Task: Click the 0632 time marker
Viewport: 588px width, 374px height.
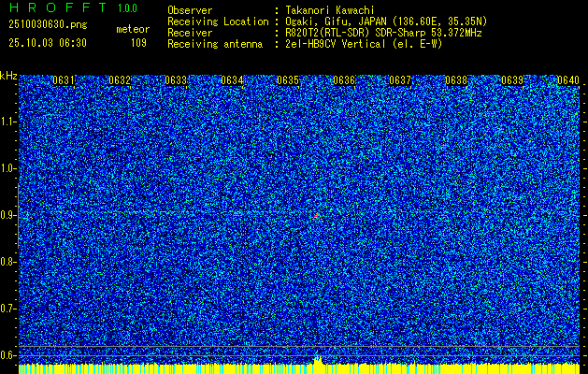Action: [x=120, y=80]
